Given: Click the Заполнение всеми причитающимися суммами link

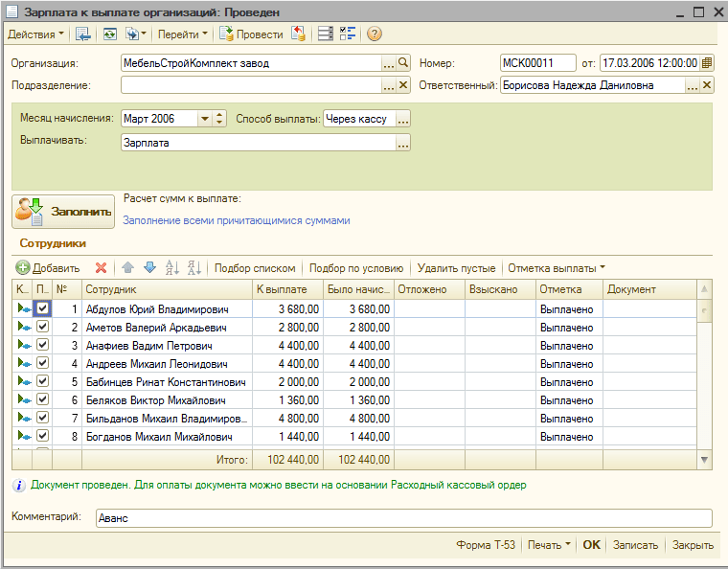Looking at the screenshot, I should (x=237, y=220).
